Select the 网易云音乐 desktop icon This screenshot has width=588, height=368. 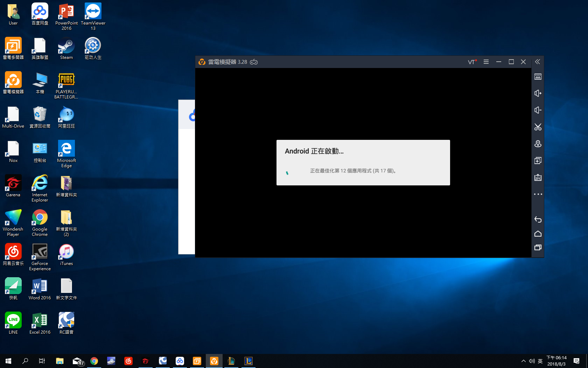tap(13, 254)
